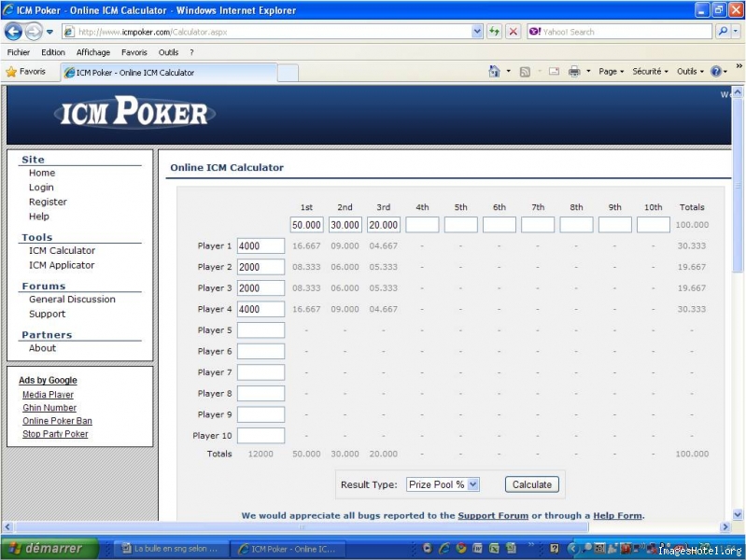This screenshot has width=746, height=560.
Task: Click the refresh icon with green arrows
Action: [x=494, y=32]
